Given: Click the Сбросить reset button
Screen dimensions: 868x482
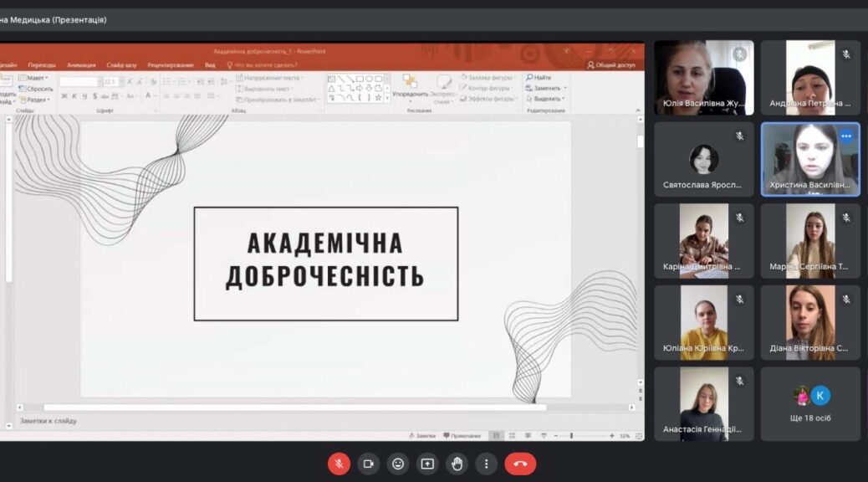Looking at the screenshot, I should pyautogui.click(x=36, y=89).
